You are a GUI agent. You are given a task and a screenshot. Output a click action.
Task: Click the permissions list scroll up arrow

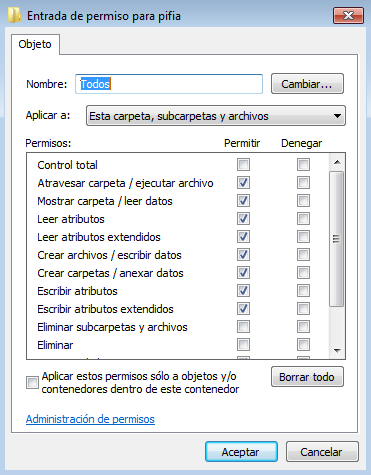337,162
